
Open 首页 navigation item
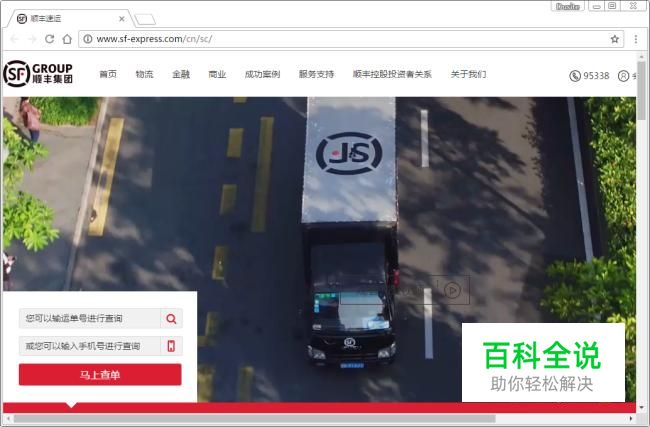pos(108,74)
